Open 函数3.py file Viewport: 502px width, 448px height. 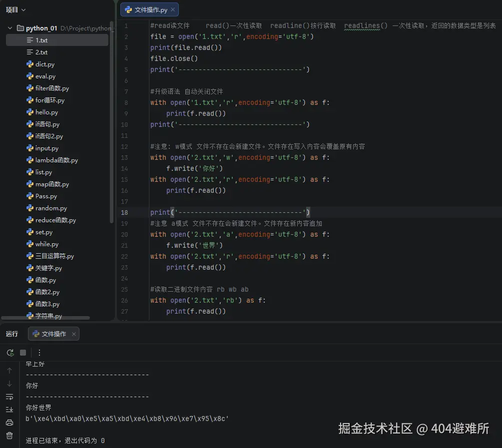click(x=47, y=304)
